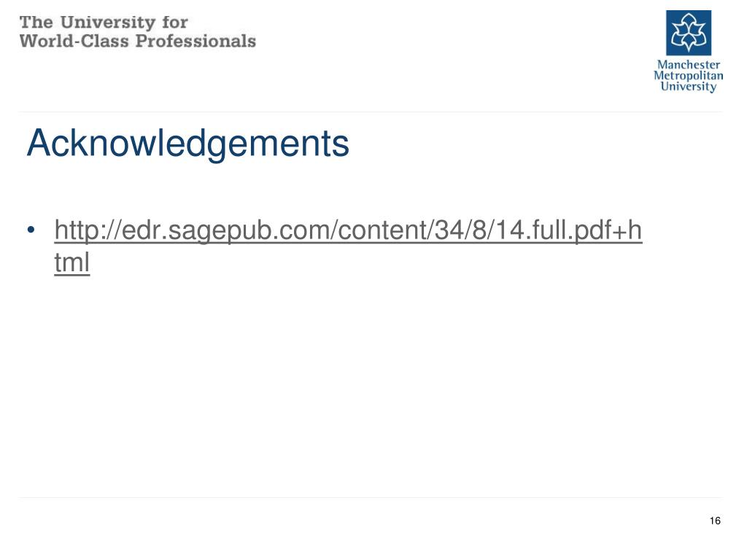
Task: Click the bullet point before the link
Action: pos(31,230)
